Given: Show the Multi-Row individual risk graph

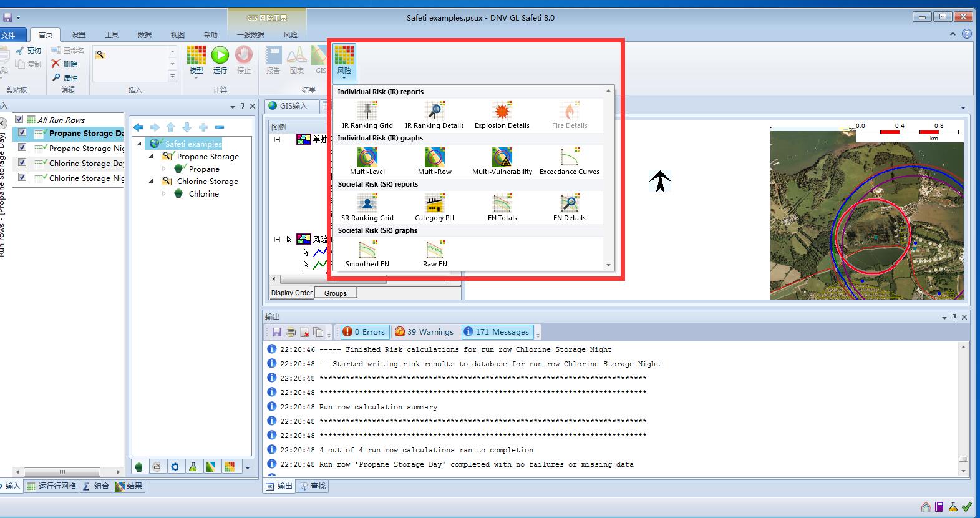Looking at the screenshot, I should 435,162.
